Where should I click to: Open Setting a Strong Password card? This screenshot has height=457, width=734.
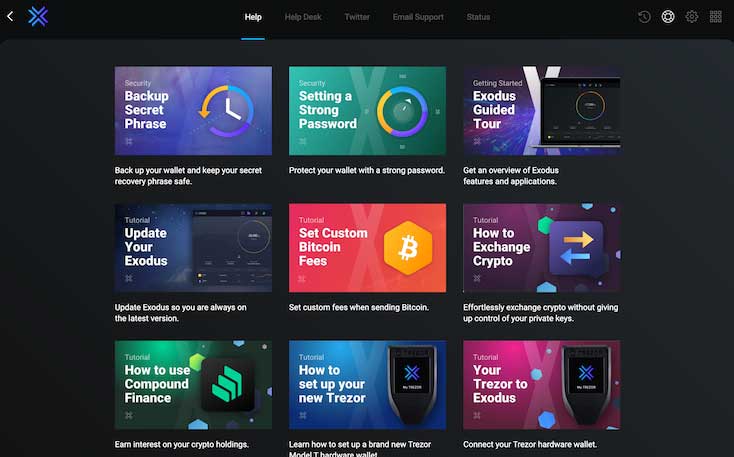coord(367,111)
